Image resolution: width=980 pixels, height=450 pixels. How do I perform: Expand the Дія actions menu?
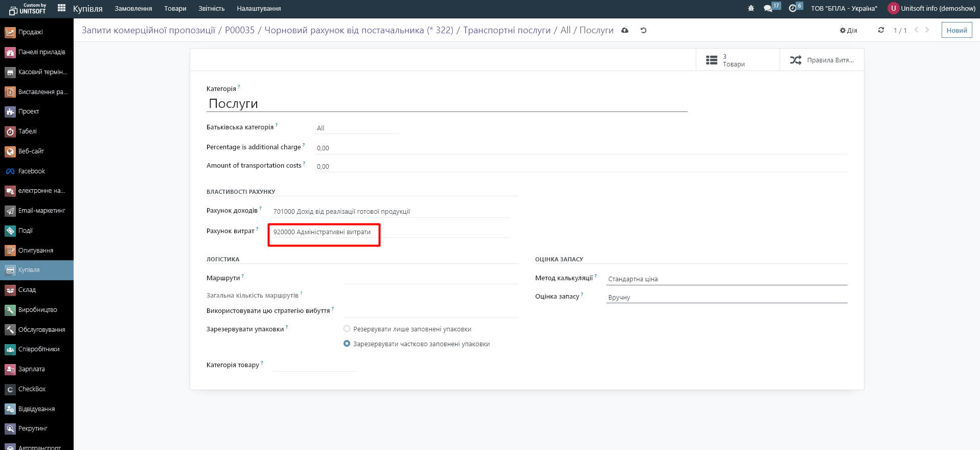pos(849,31)
